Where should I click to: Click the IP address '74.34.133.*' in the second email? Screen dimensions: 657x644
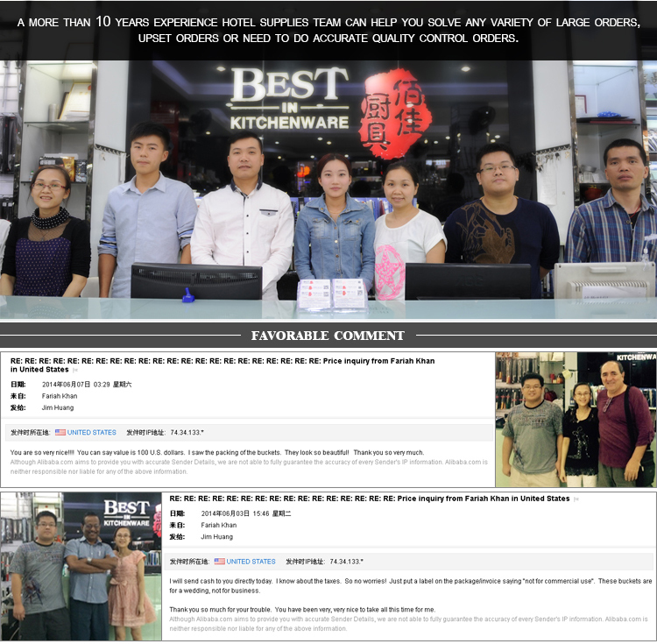[x=346, y=561]
